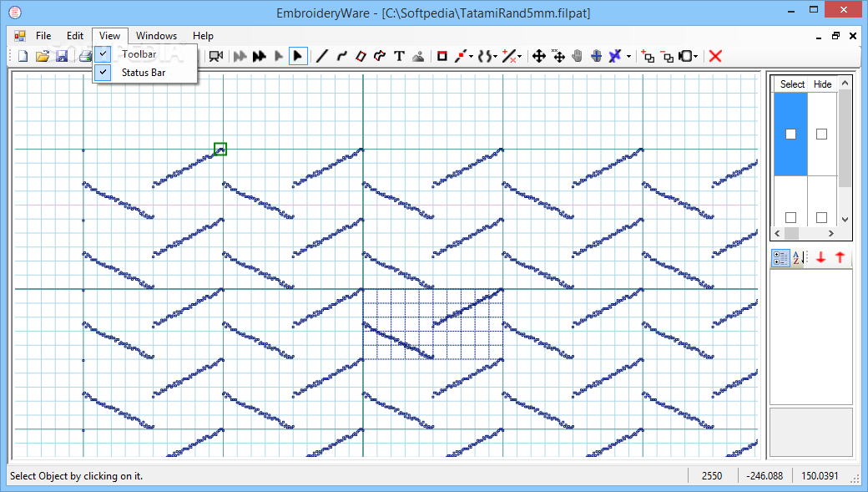868x492 pixels.
Task: Click the Select column header
Action: click(x=792, y=84)
